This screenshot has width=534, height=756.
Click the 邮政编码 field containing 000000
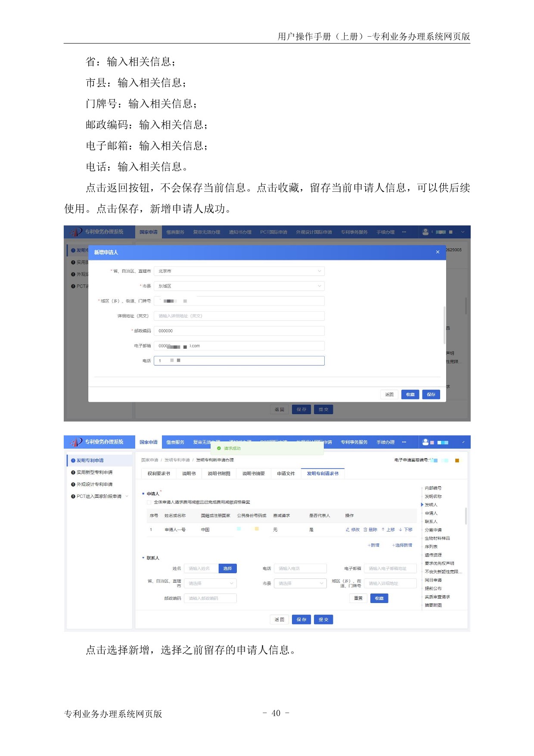point(239,331)
